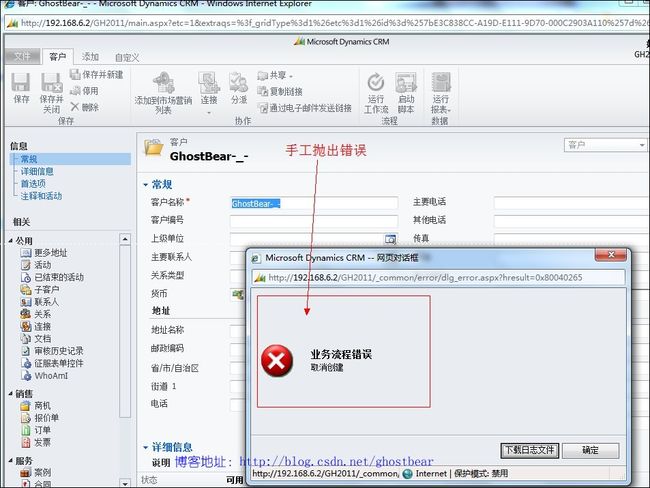Click 下载日志文件 button in error dialog

[x=529, y=450]
